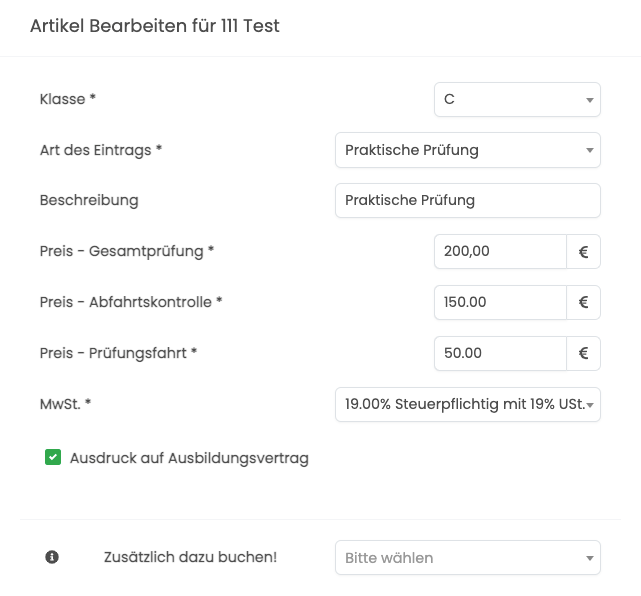The height and width of the screenshot is (596, 641).
Task: Click the Ausdruck auf Ausbildungsvertrag label text
Action: coord(189,458)
